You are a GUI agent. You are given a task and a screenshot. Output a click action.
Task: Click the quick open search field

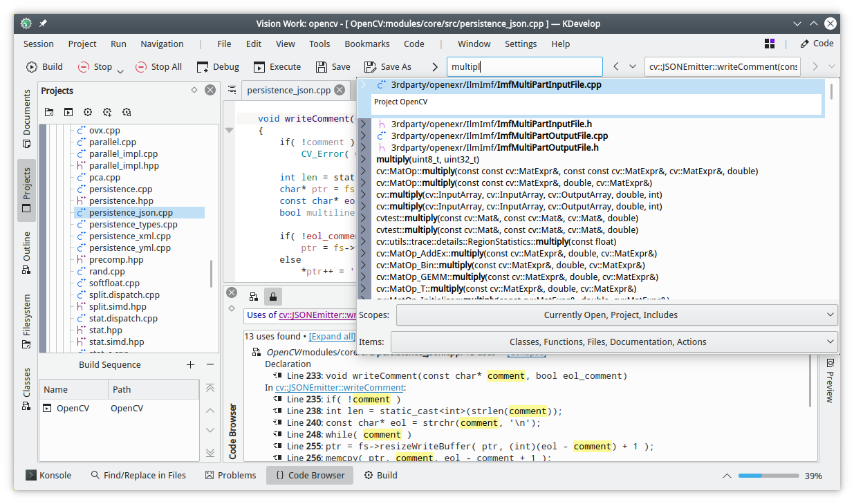point(523,67)
